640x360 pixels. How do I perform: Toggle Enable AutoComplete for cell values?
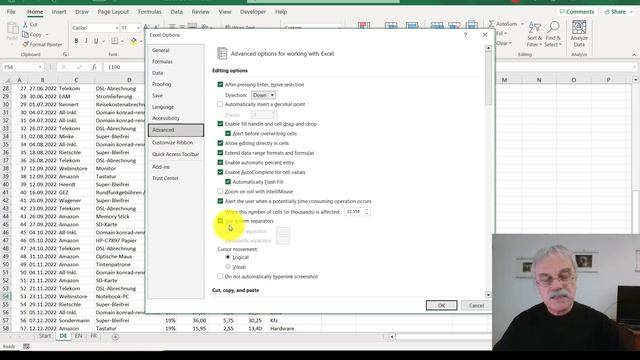tap(220, 172)
